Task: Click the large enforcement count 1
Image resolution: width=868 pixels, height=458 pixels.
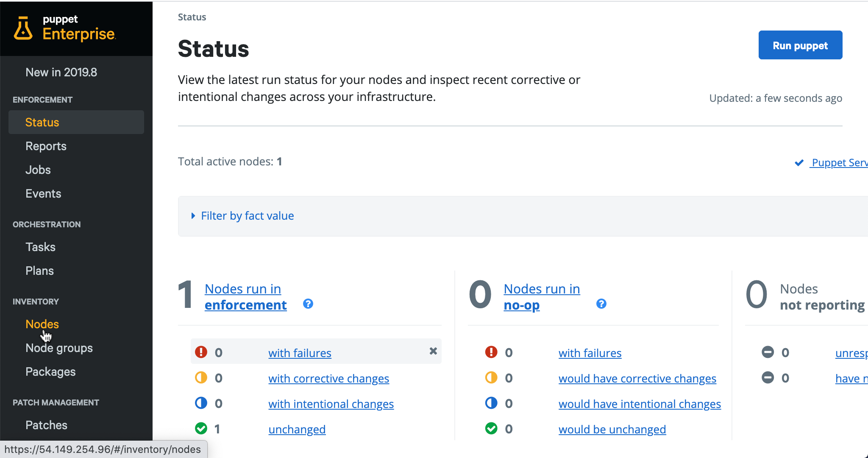Action: point(185,295)
